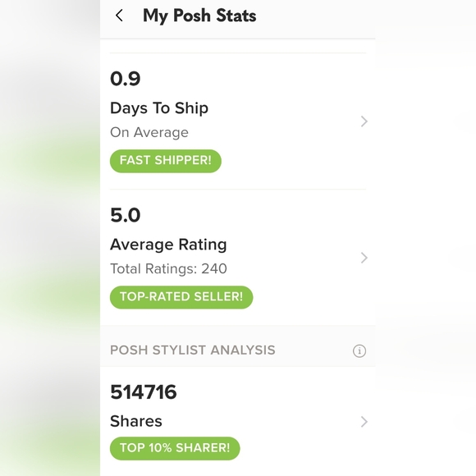
Task: Expand Shares details chevron
Action: click(x=364, y=422)
